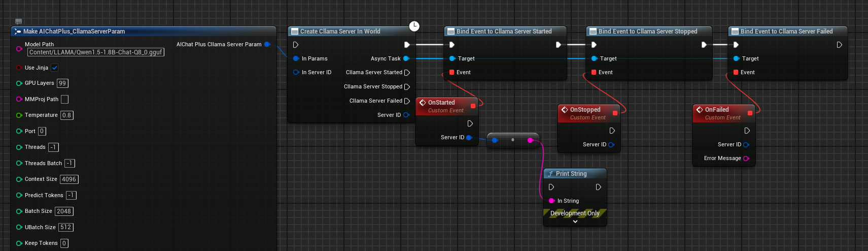
Task: Click the latent clock icon on Create node
Action: coord(414,26)
